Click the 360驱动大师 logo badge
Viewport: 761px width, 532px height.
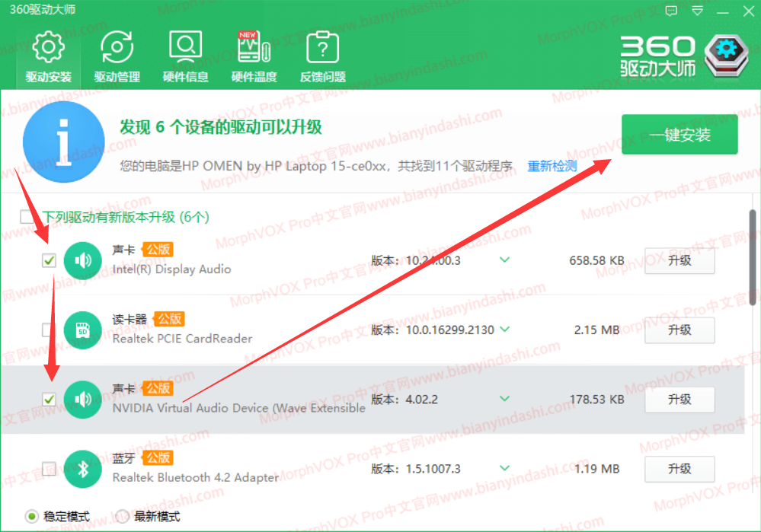[726, 56]
